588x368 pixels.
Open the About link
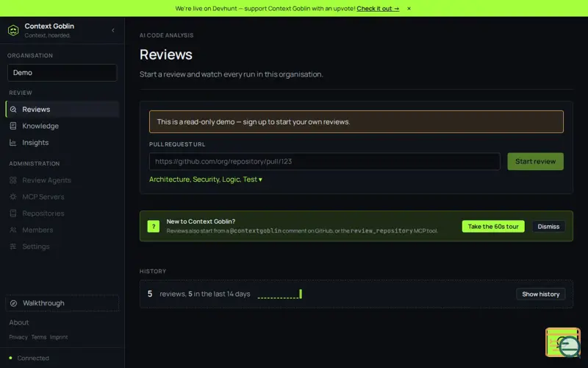click(x=19, y=322)
